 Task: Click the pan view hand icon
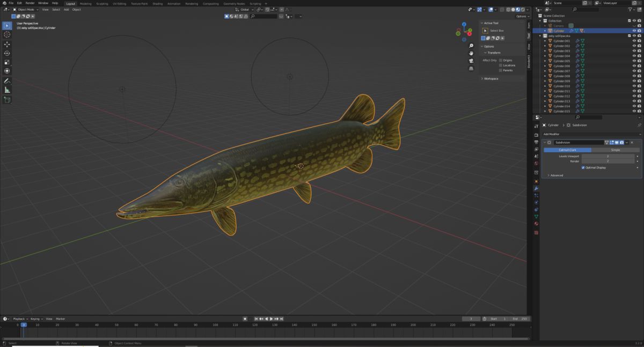[x=471, y=53]
